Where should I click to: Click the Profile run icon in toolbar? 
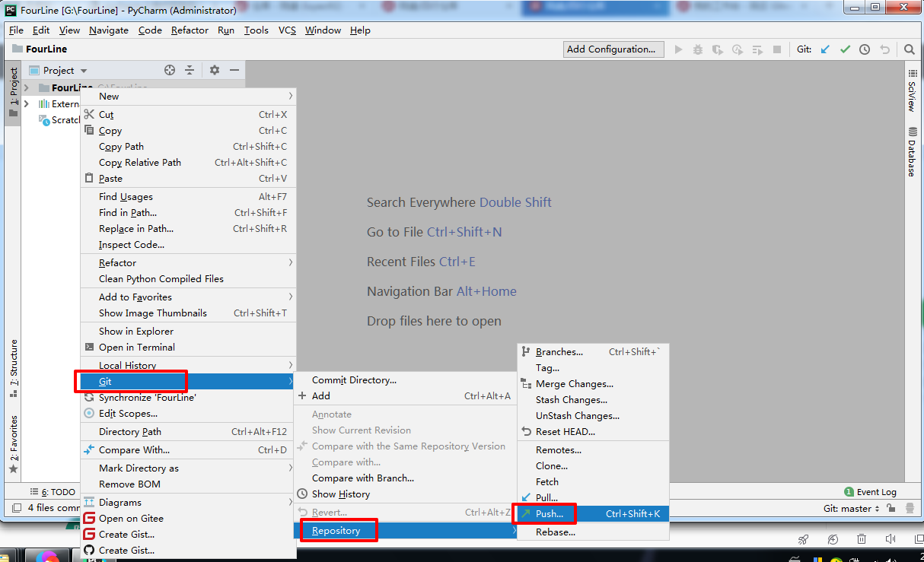pos(738,49)
